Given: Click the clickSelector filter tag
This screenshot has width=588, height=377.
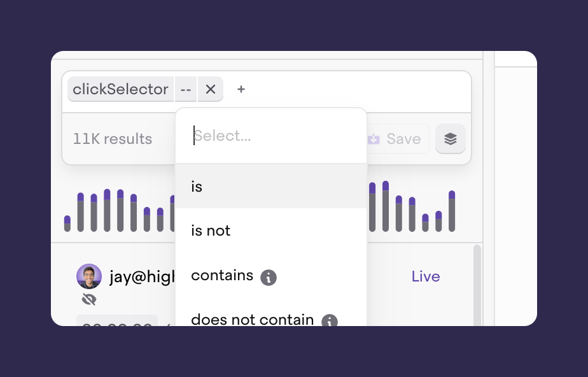Looking at the screenshot, I should tap(120, 90).
